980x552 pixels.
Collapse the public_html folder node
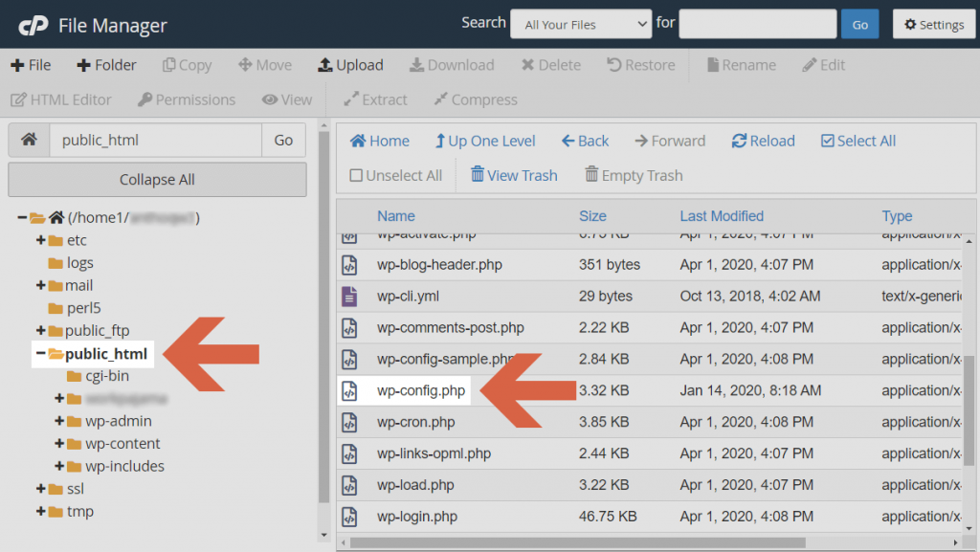tap(41, 354)
